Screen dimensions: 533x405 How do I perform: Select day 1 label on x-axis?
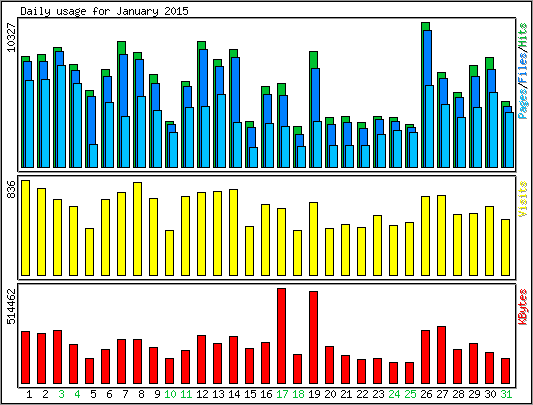[29, 394]
